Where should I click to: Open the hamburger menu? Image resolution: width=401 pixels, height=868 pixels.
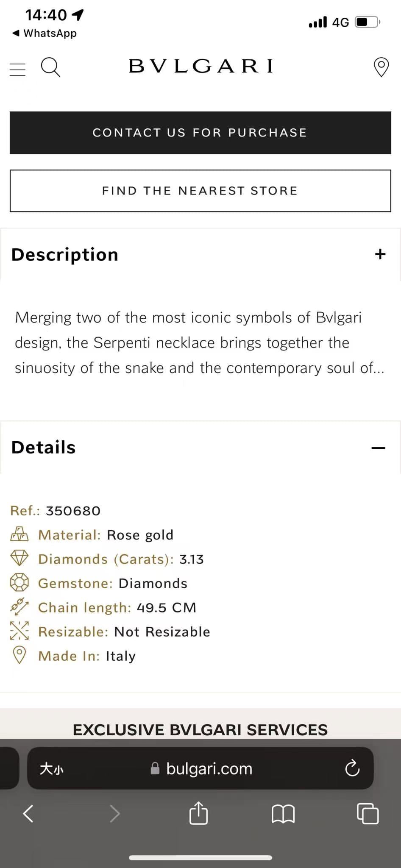[x=17, y=69]
